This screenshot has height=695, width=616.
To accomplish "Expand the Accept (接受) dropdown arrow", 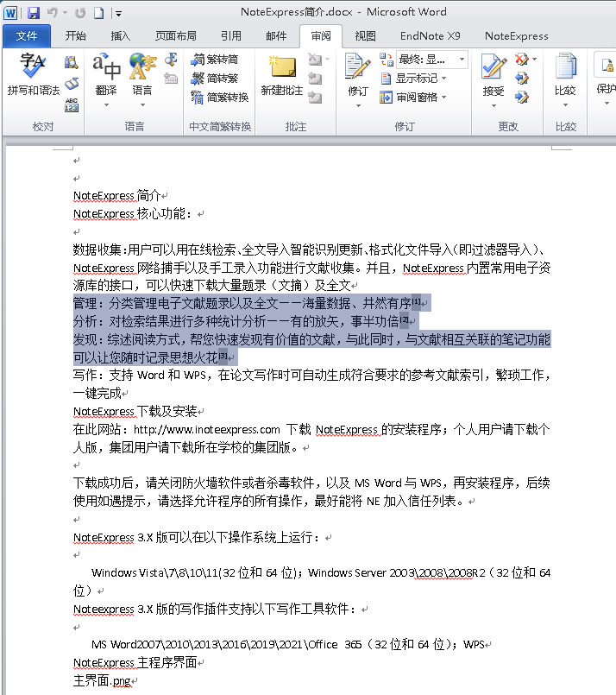I will pos(493,106).
